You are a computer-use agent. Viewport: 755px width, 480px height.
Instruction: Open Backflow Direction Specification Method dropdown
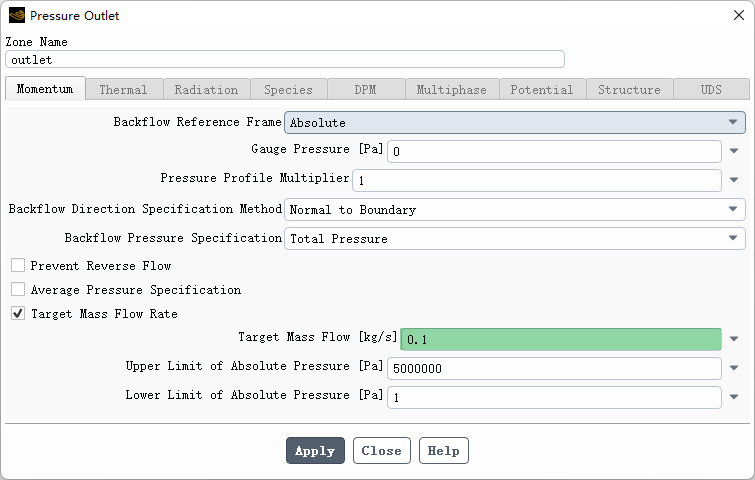(515, 210)
